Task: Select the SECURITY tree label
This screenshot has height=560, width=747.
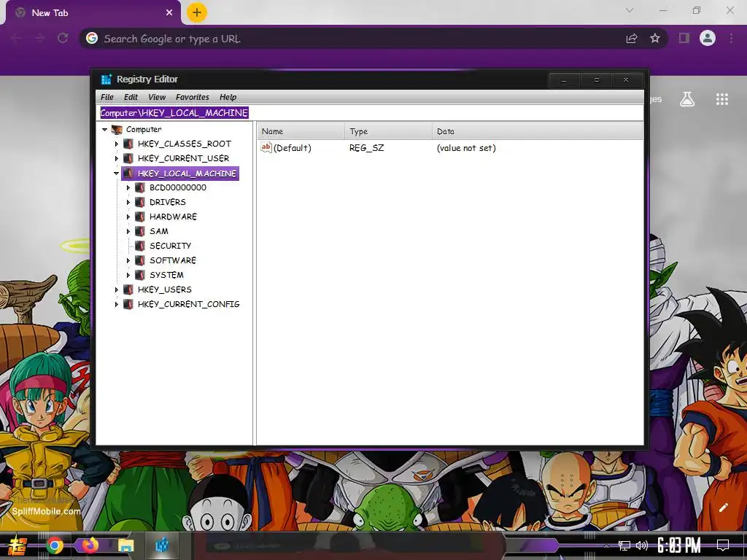Action: pyautogui.click(x=170, y=246)
